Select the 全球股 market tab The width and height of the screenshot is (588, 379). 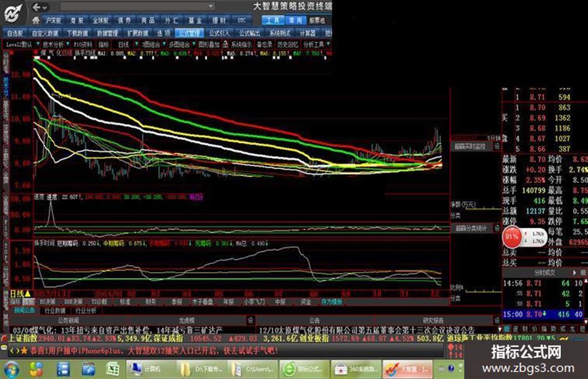100,21
